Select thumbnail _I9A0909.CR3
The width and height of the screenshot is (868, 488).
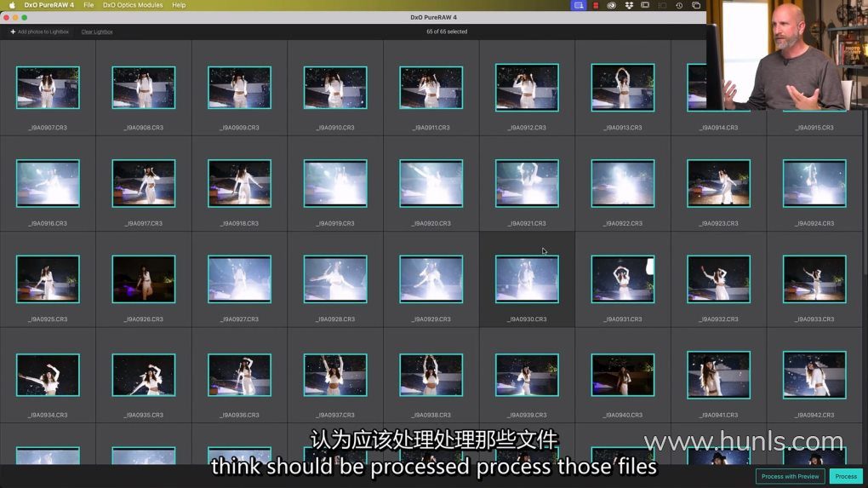coord(239,88)
